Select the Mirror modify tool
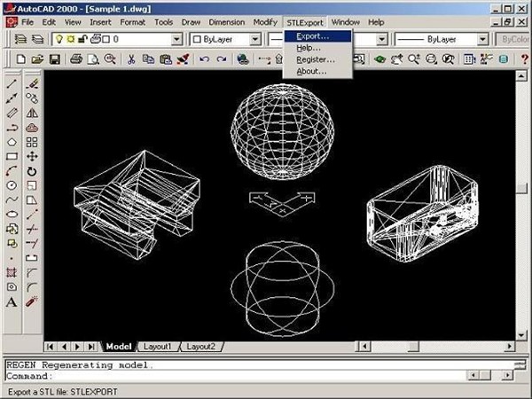 [32, 113]
